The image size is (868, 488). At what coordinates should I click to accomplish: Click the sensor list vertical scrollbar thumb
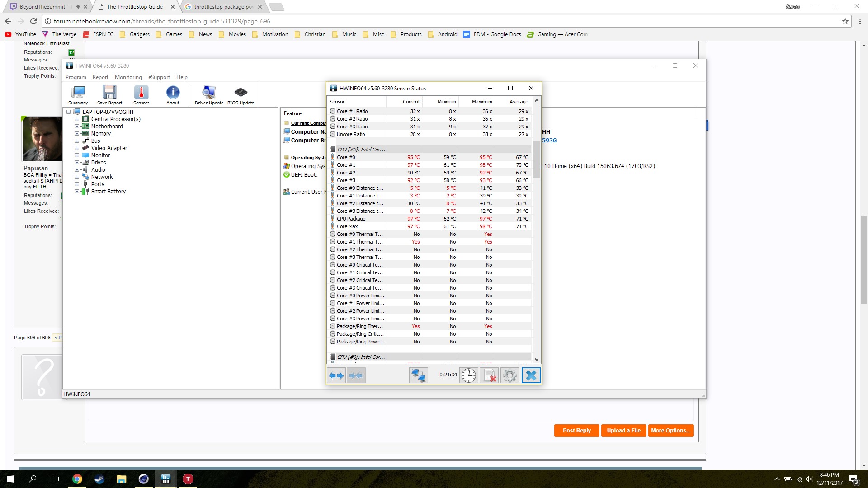pyautogui.click(x=537, y=159)
